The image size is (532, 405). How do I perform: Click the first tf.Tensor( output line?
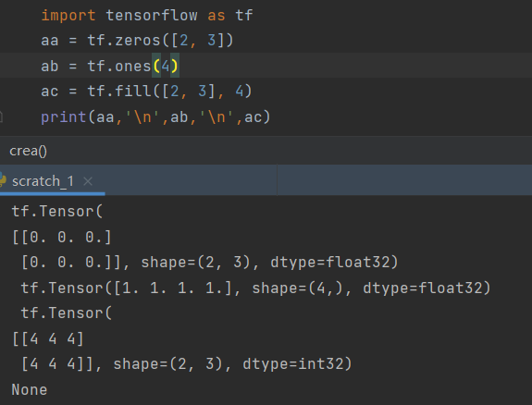pyautogui.click(x=57, y=212)
